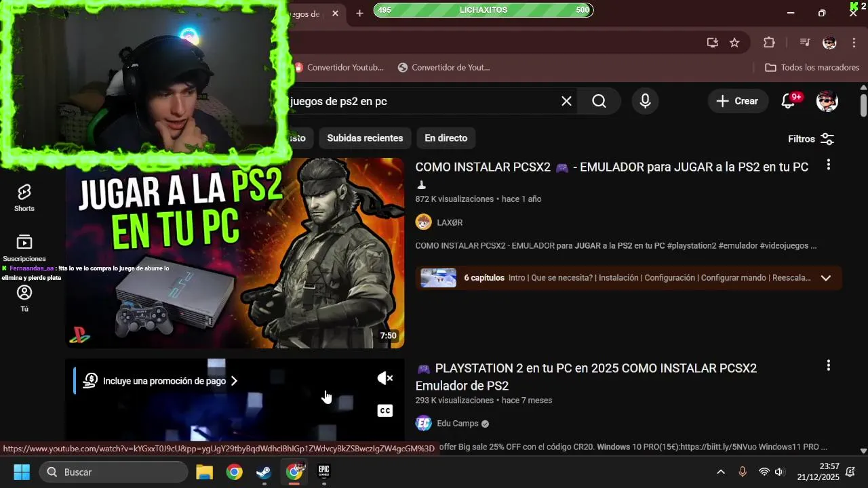Open the Edu Camps channel name
Image resolution: width=868 pixels, height=488 pixels.
458,424
